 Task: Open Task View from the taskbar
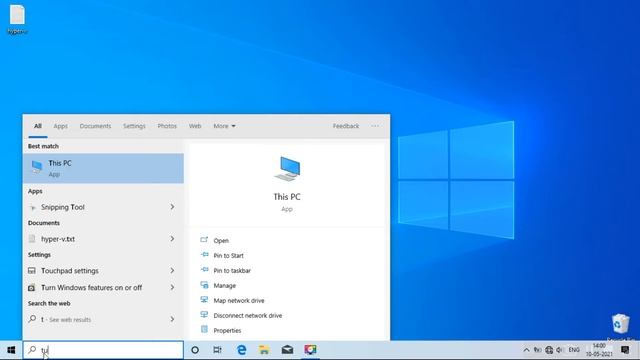[218, 350]
